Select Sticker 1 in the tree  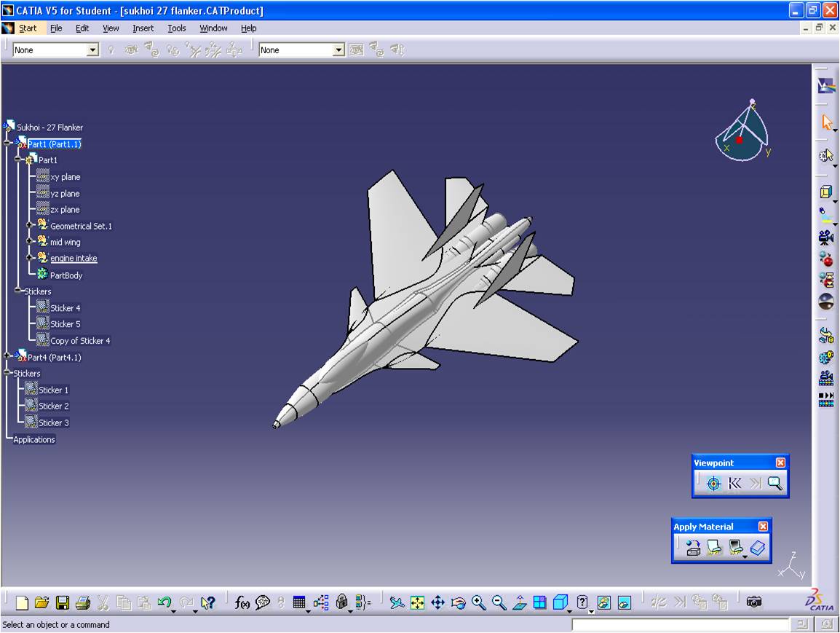[54, 390]
